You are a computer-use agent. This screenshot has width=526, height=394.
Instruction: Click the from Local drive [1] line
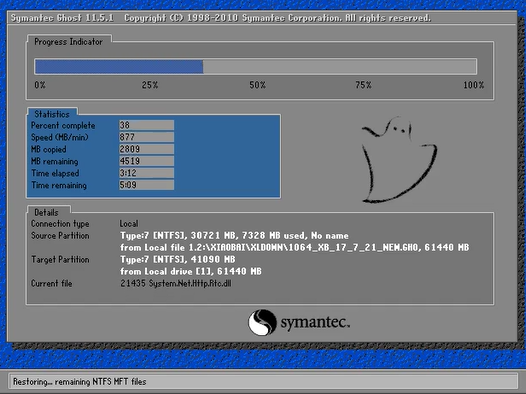(x=191, y=271)
